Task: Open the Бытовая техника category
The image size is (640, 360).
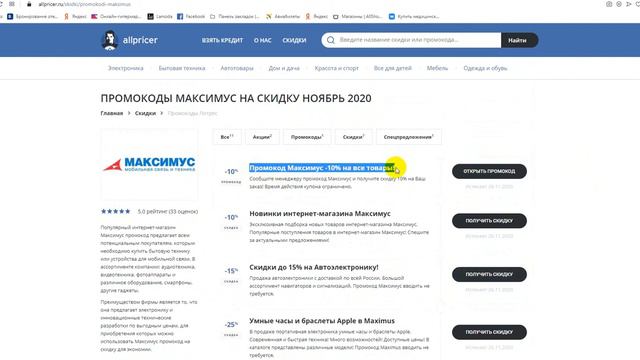Action: (182, 68)
